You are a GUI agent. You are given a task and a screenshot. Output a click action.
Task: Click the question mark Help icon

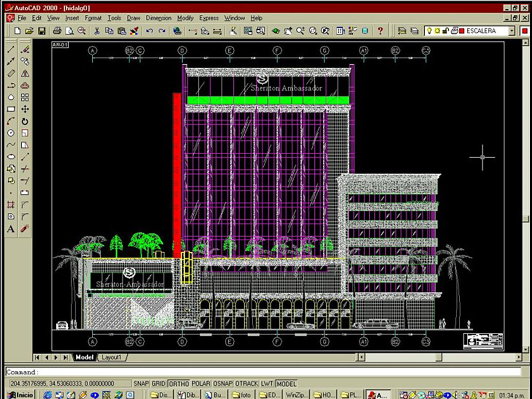click(x=380, y=31)
